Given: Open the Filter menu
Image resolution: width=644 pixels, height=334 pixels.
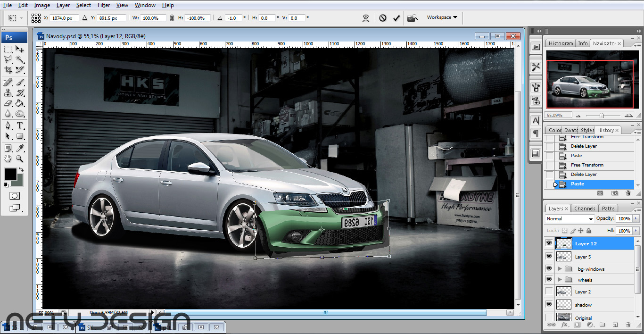Looking at the screenshot, I should point(104,5).
